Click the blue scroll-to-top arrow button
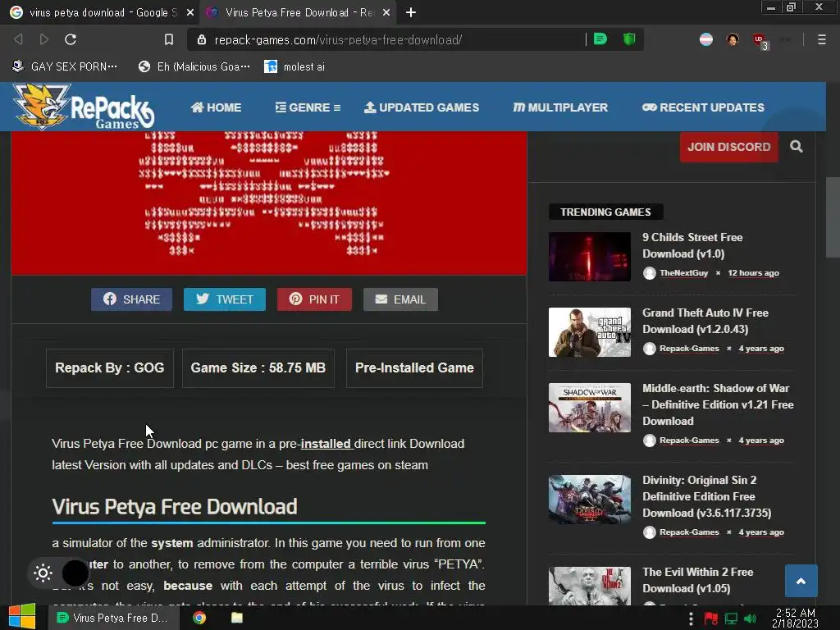The image size is (840, 630). (x=801, y=581)
